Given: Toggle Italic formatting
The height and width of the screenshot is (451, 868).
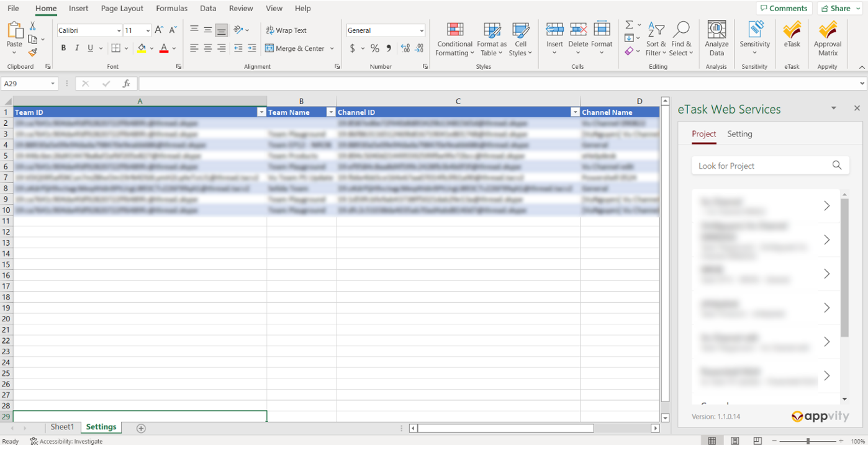Looking at the screenshot, I should (77, 48).
